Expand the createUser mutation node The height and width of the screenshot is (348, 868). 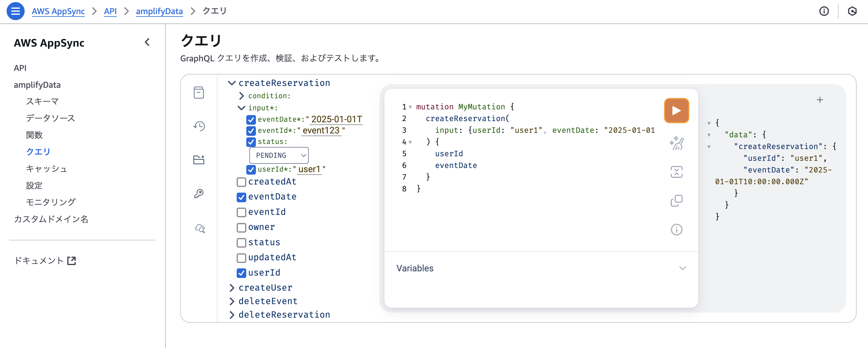pos(232,288)
